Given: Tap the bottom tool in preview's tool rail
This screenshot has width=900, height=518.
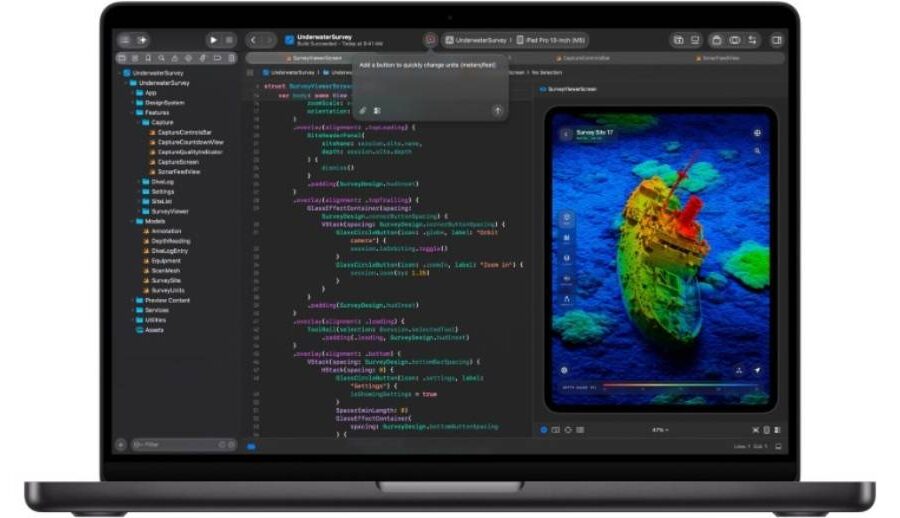Looking at the screenshot, I should (x=567, y=299).
